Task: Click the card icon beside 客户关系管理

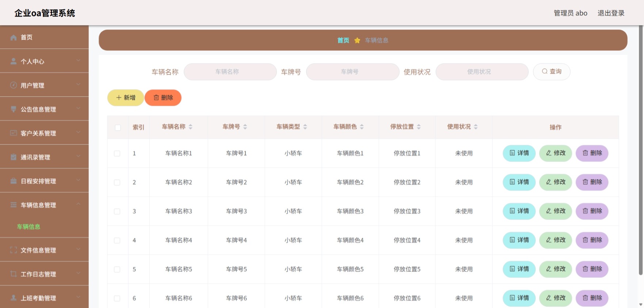Action: (x=14, y=133)
